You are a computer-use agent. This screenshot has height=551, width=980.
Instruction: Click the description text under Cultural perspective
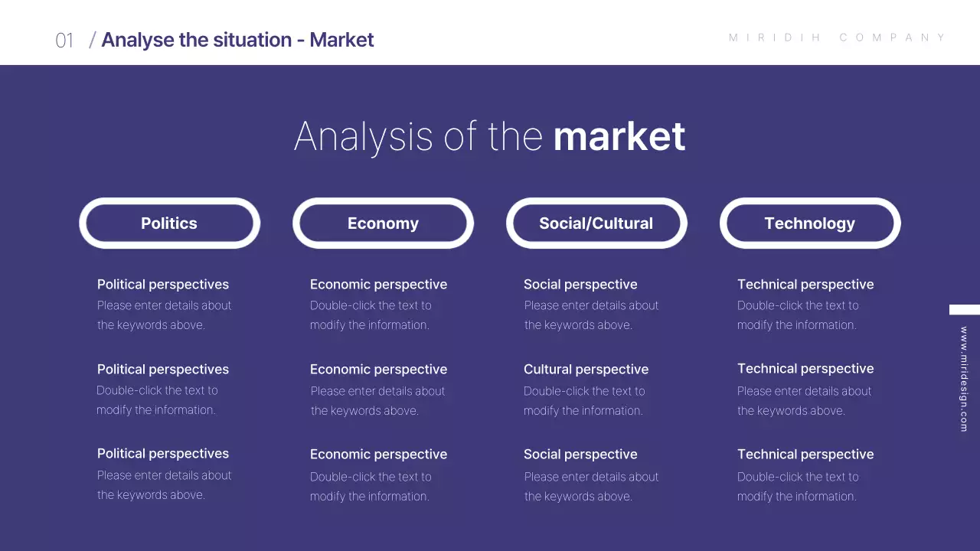tap(583, 401)
